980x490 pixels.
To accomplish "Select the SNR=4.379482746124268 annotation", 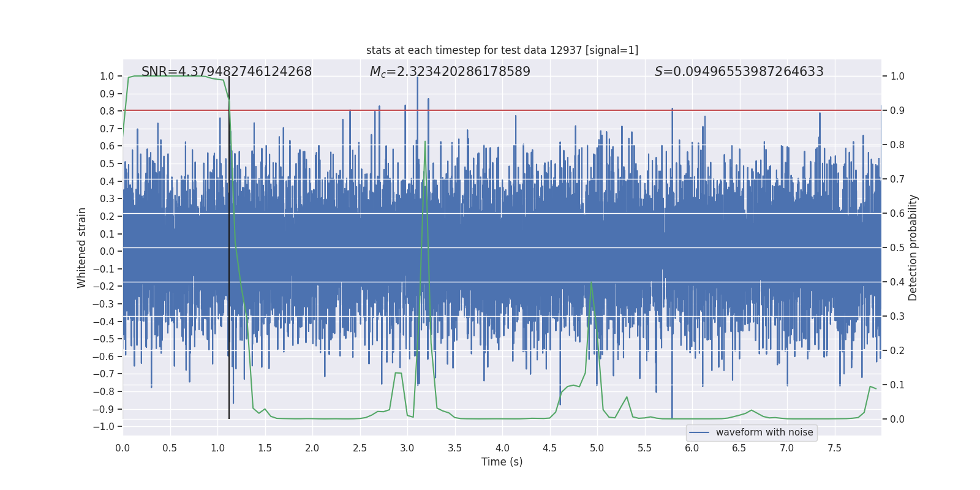I will (227, 72).
